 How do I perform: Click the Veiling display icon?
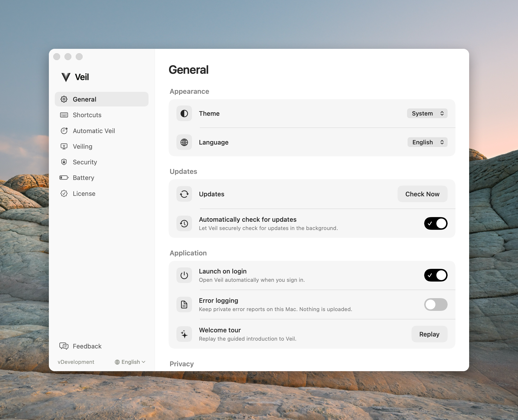pyautogui.click(x=64, y=146)
